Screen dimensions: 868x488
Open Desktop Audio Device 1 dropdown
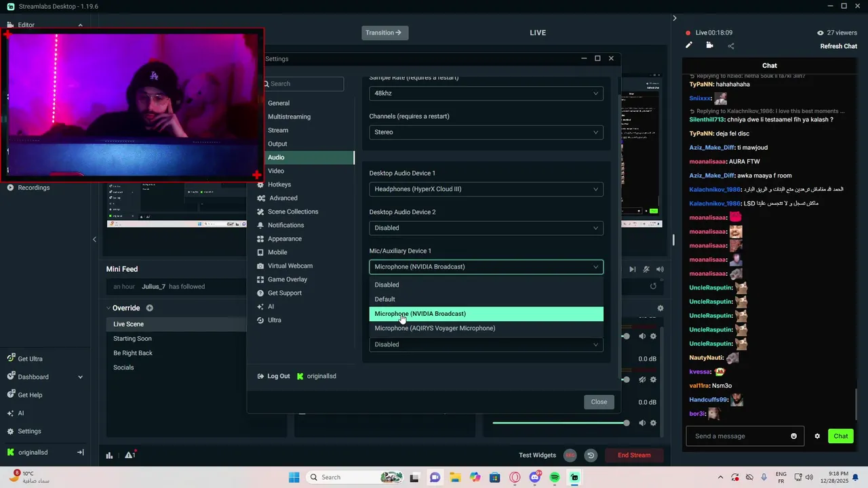click(x=486, y=189)
